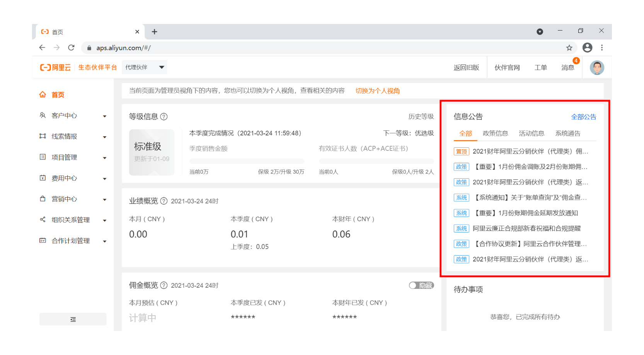
Task: Click the tab search dropdown circle icon
Action: click(540, 32)
